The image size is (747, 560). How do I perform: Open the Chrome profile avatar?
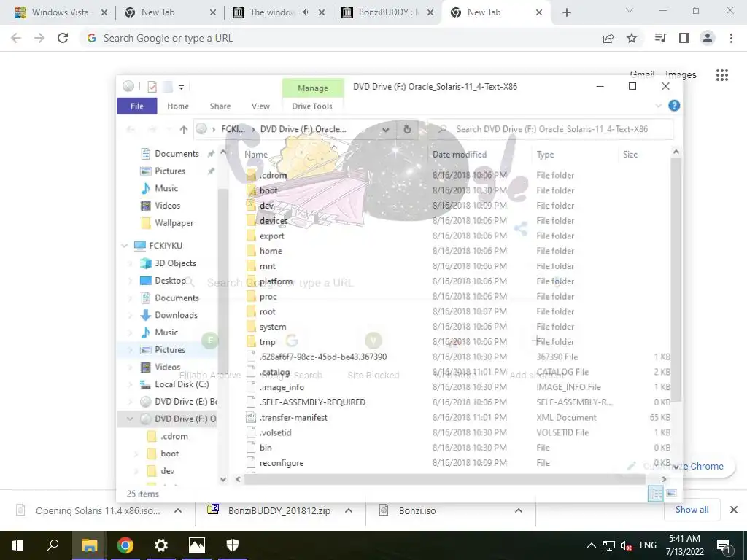[x=708, y=38]
